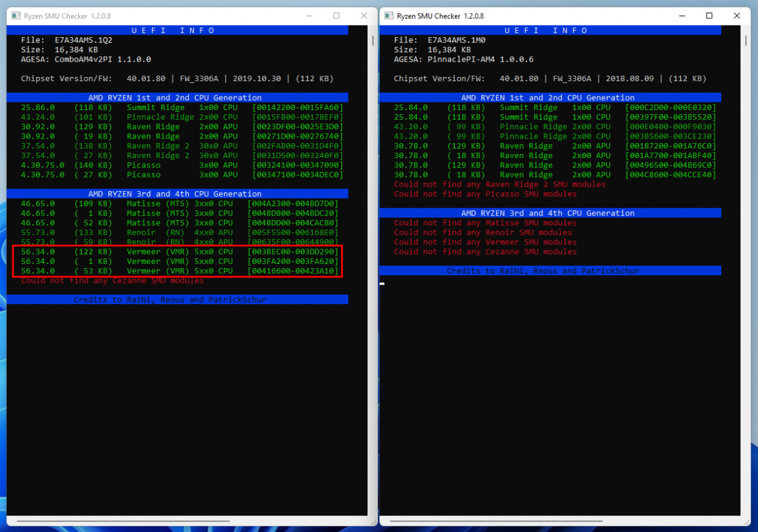Image resolution: width=758 pixels, height=532 pixels.
Task: Click 'Could not find any Renoir SMU modules'
Action: (x=483, y=233)
